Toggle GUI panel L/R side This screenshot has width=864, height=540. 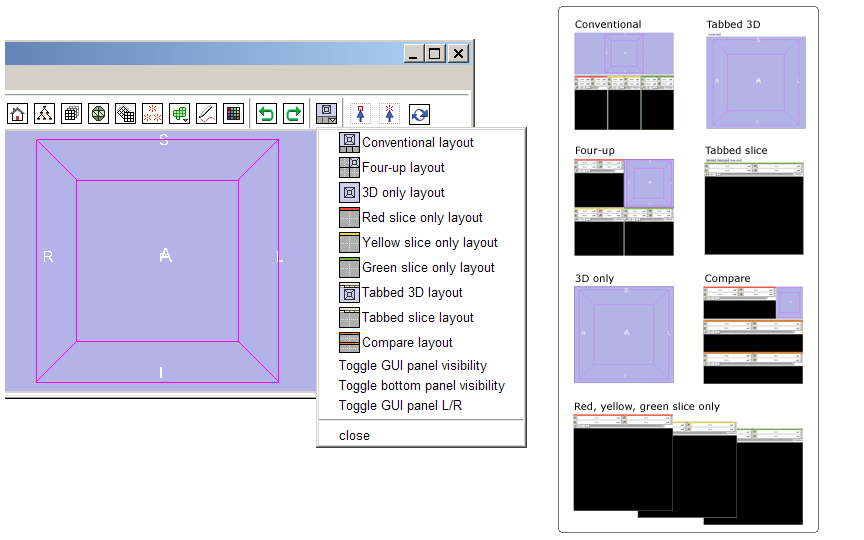coord(400,405)
